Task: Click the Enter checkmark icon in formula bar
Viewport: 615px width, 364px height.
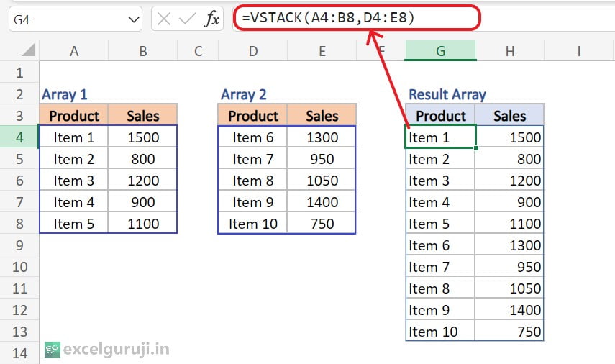Action: [x=187, y=19]
